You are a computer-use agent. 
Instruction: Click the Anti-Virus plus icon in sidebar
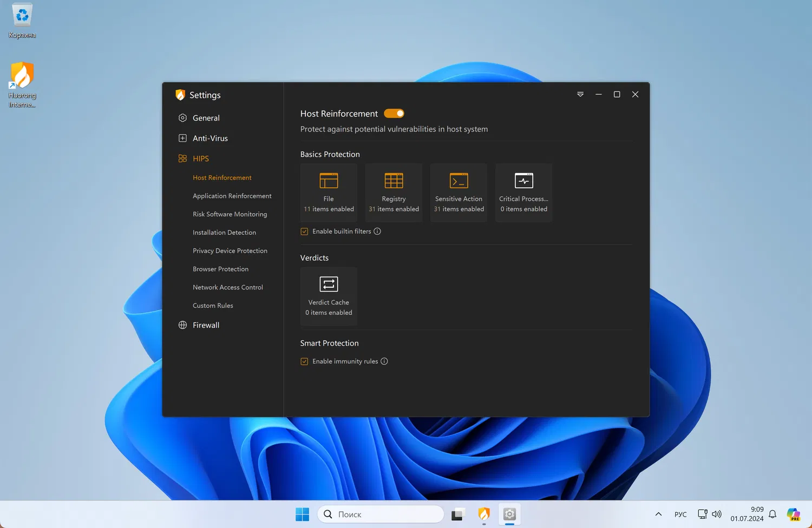pyautogui.click(x=182, y=138)
